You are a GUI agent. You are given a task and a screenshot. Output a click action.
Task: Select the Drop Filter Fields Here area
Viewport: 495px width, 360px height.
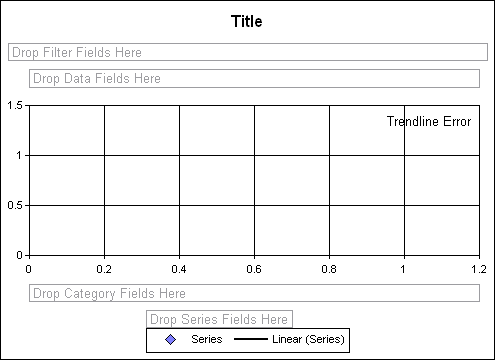click(x=248, y=52)
